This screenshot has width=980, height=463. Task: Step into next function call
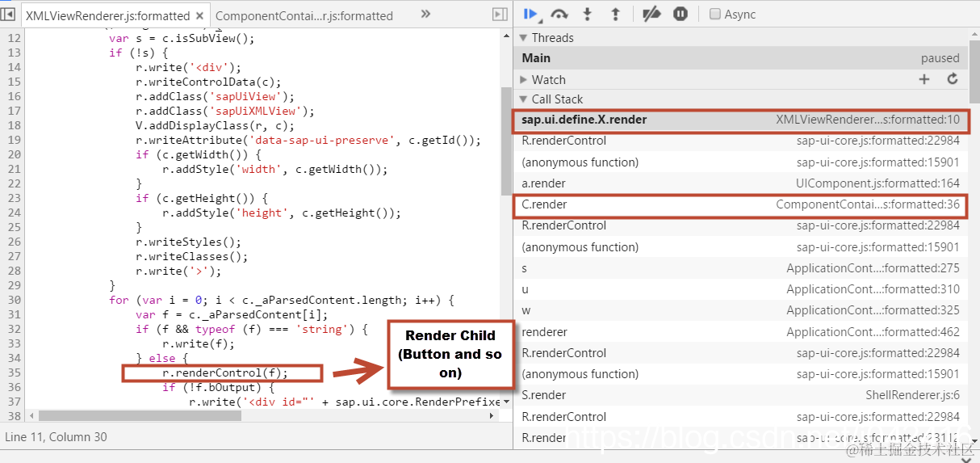(x=588, y=14)
